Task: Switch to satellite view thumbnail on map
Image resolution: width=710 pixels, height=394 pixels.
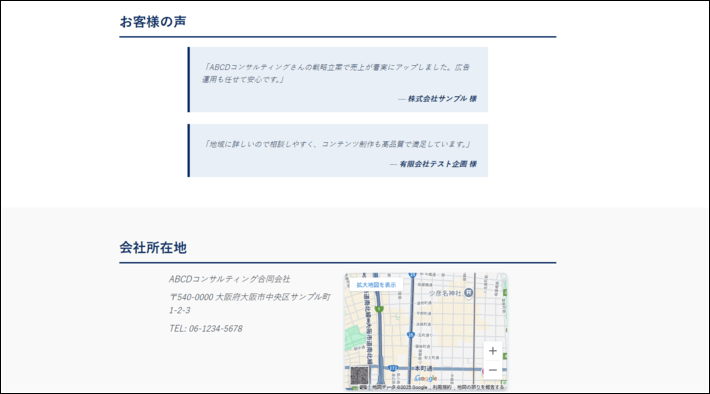Action: tap(360, 375)
